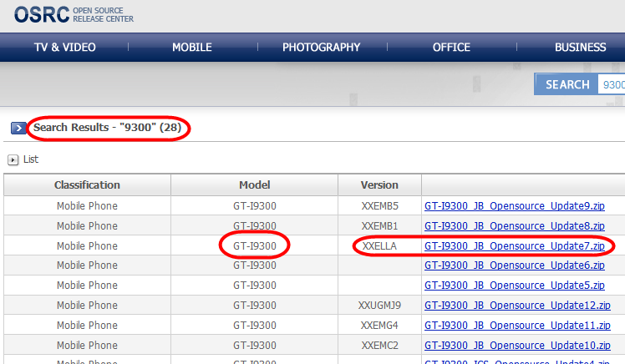Download GT-I9300_JB_Opensource_Update8.zip
This screenshot has width=625, height=364.
[x=515, y=225]
